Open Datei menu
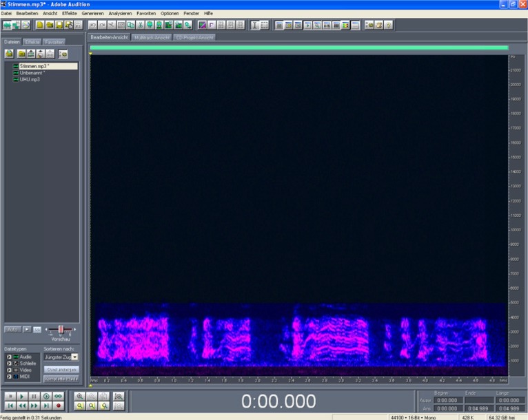Viewport: 528px width, 420px height. coord(6,14)
